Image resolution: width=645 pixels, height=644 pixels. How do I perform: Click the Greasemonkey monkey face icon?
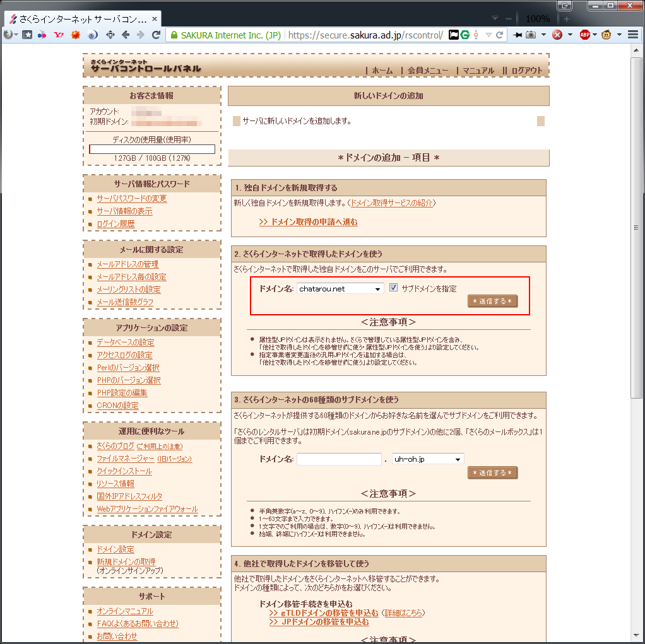(x=606, y=35)
